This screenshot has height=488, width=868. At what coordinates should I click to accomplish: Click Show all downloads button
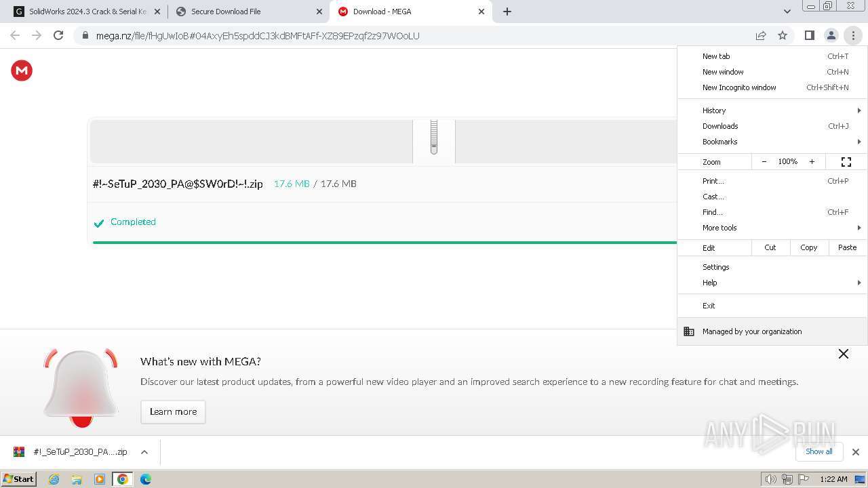click(x=818, y=451)
